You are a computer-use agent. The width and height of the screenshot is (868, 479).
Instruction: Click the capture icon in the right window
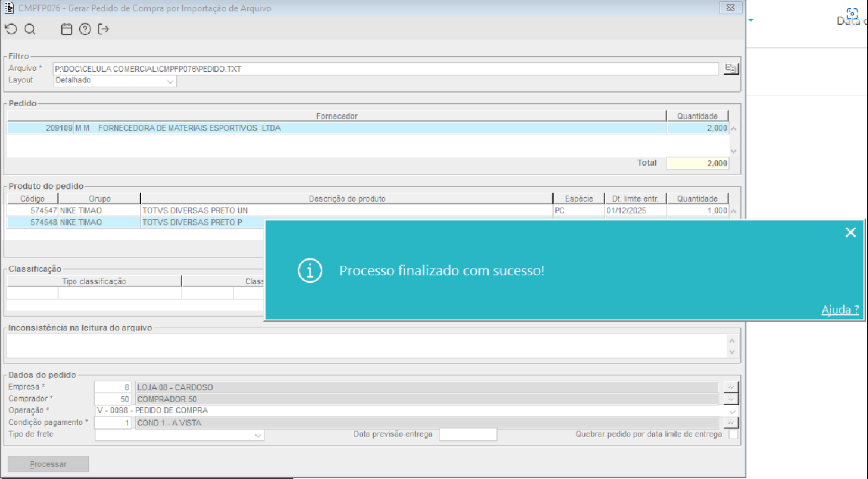click(x=852, y=14)
